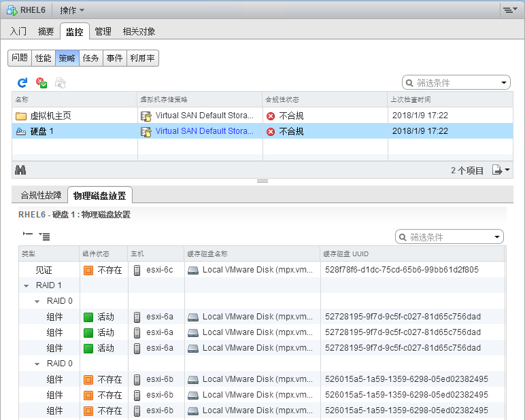525x420 pixels.
Task: Click the export list icon beside 2 个项目
Action: coord(497,170)
